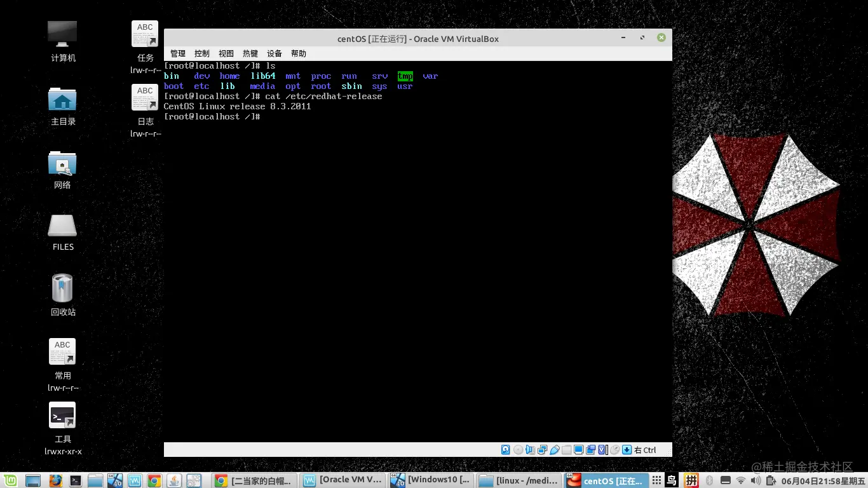The width and height of the screenshot is (868, 488).
Task: Open the gears settings launcher in the taskbar
Action: pos(194,480)
